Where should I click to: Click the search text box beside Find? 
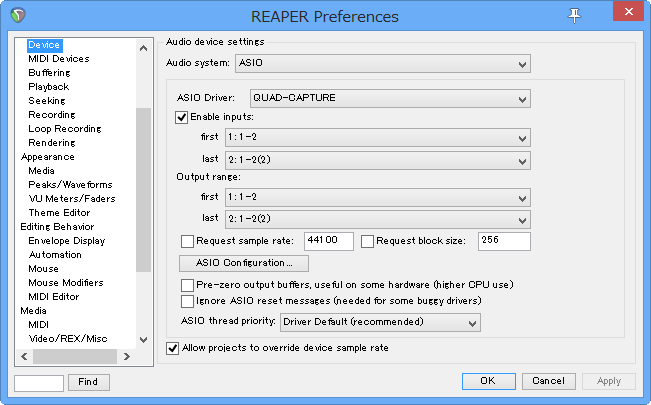tap(39, 383)
